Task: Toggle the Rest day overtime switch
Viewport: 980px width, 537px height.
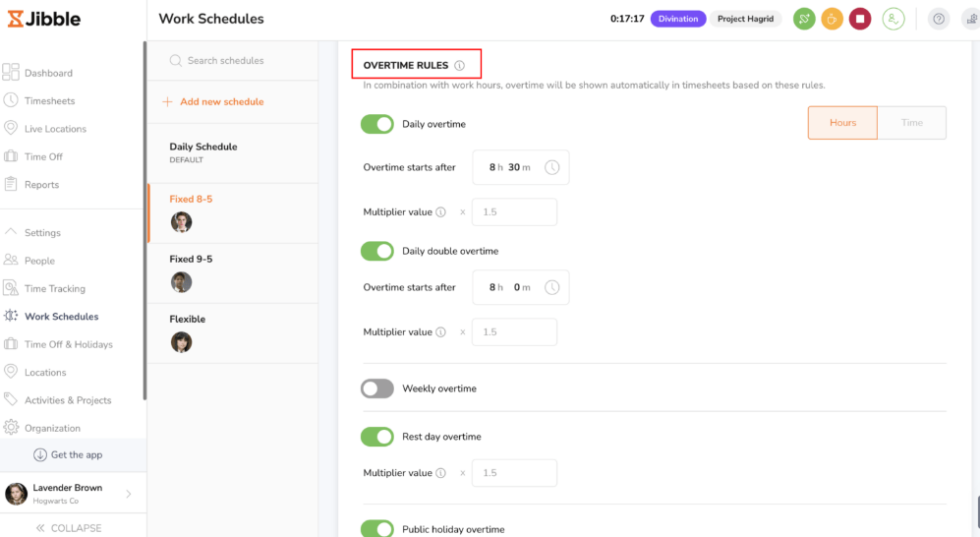Action: pyautogui.click(x=376, y=437)
